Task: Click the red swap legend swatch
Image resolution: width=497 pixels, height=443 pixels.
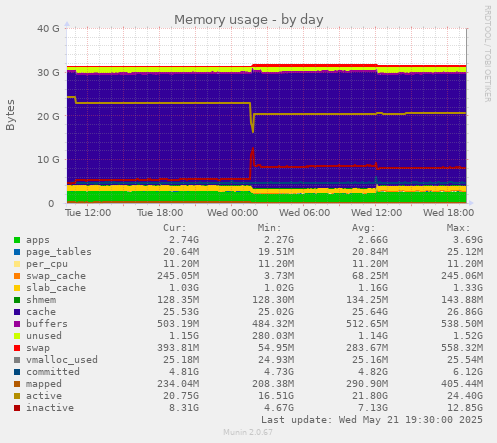Action: (x=17, y=348)
